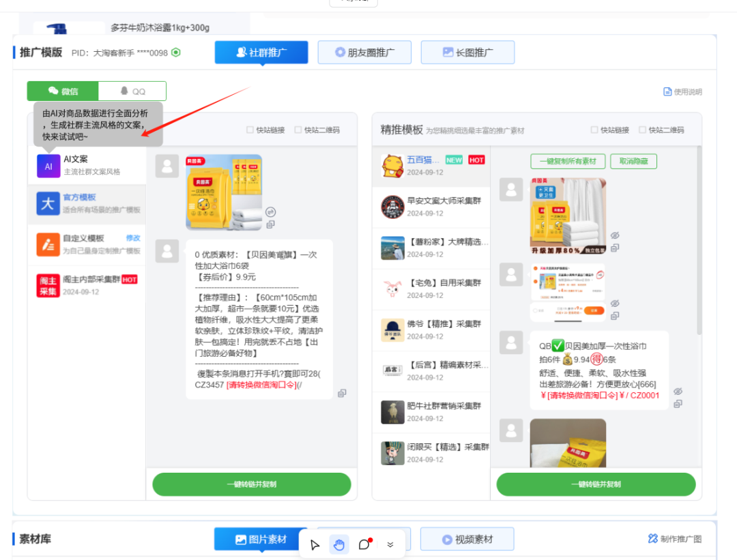Select 闭眼买【精选】采集群 row text

pos(448,447)
